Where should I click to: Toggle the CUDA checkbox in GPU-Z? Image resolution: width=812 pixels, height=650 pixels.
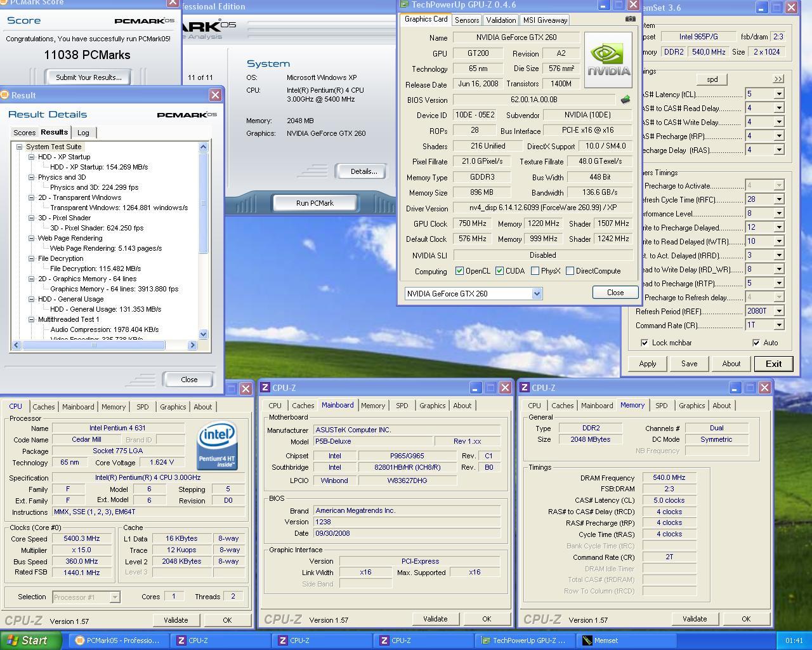[499, 271]
